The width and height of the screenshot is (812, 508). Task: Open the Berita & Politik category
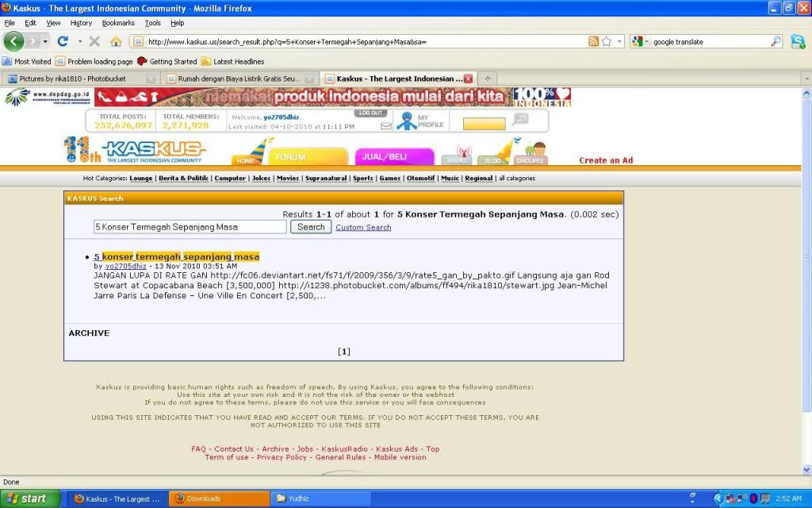[x=183, y=178]
